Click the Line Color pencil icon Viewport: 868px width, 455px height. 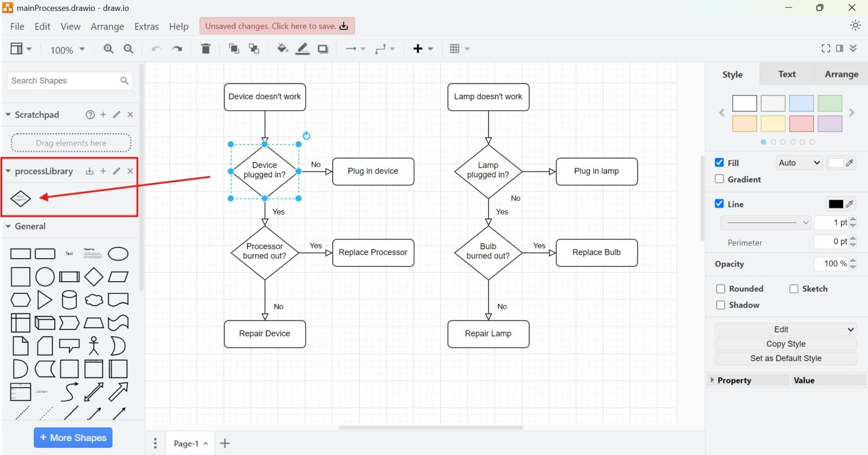302,49
